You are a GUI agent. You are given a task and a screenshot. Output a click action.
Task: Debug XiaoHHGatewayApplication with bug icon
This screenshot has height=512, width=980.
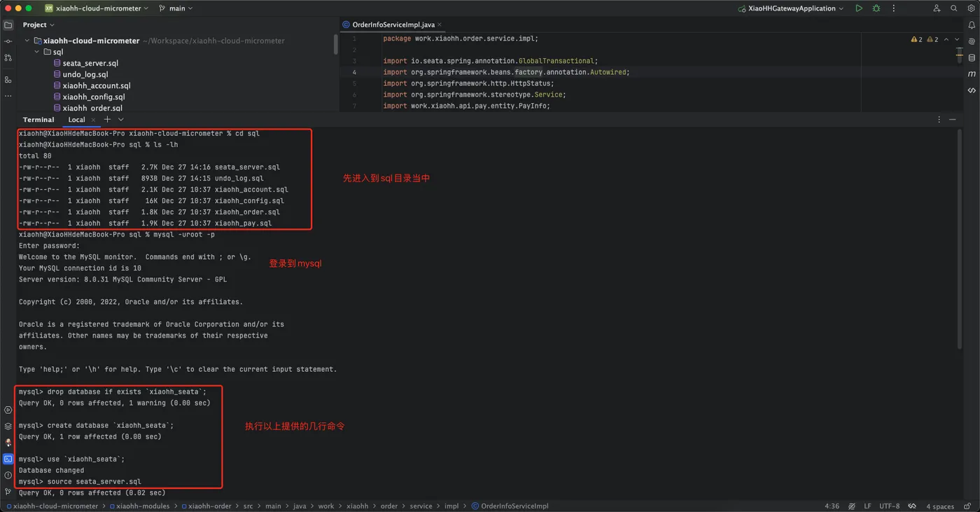click(876, 8)
